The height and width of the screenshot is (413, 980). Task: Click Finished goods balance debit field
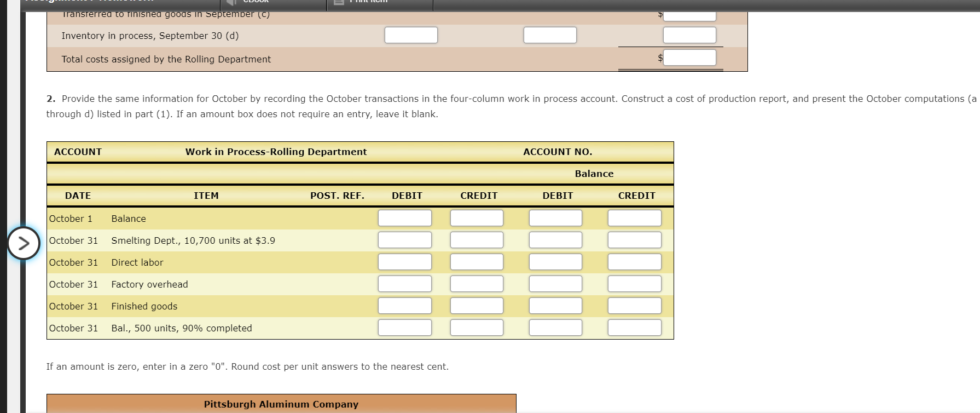pyautogui.click(x=555, y=306)
